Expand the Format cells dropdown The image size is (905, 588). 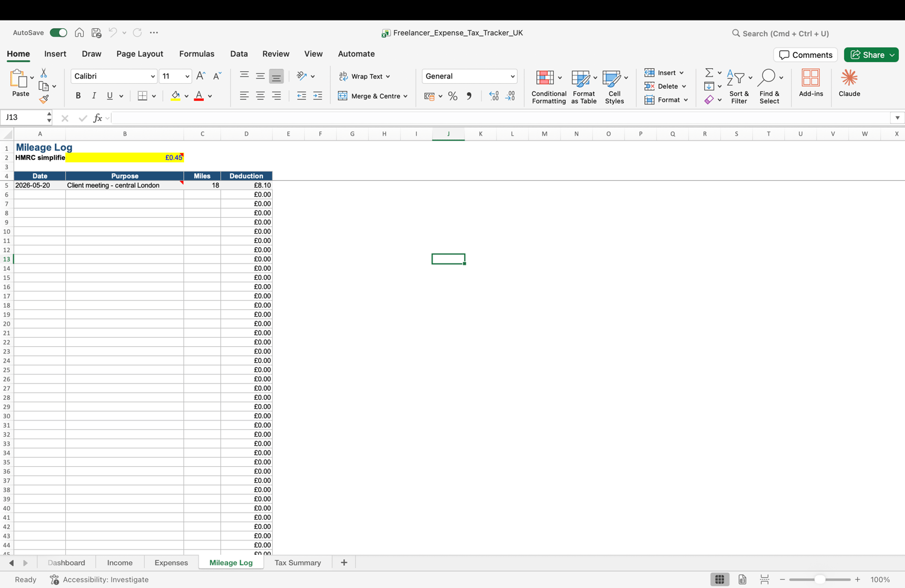pyautogui.click(x=686, y=100)
